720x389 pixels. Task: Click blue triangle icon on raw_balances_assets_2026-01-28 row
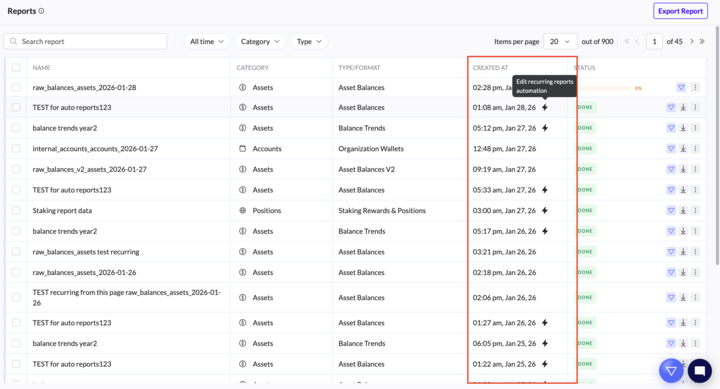click(681, 87)
